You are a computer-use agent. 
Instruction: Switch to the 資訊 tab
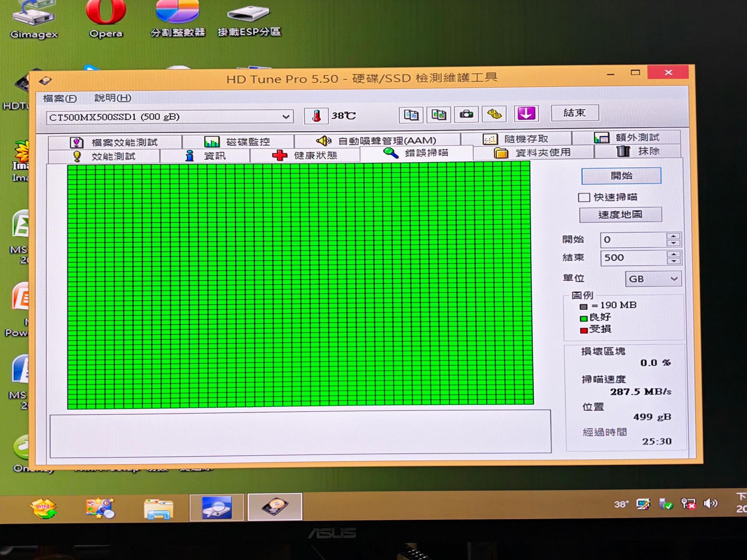[205, 156]
